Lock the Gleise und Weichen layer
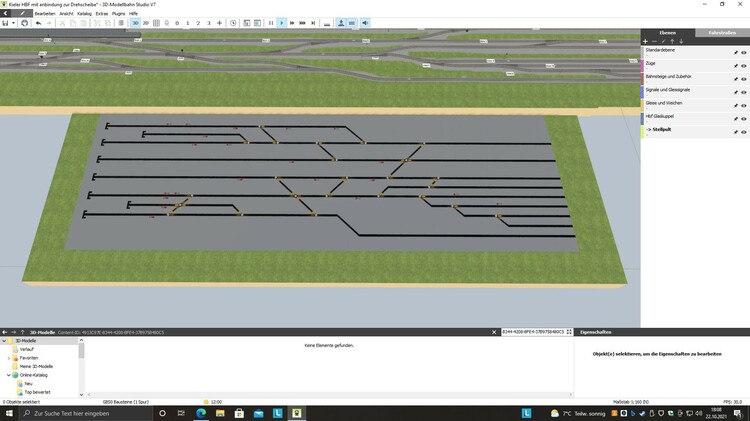Image resolution: width=750 pixels, height=421 pixels. coord(735,104)
